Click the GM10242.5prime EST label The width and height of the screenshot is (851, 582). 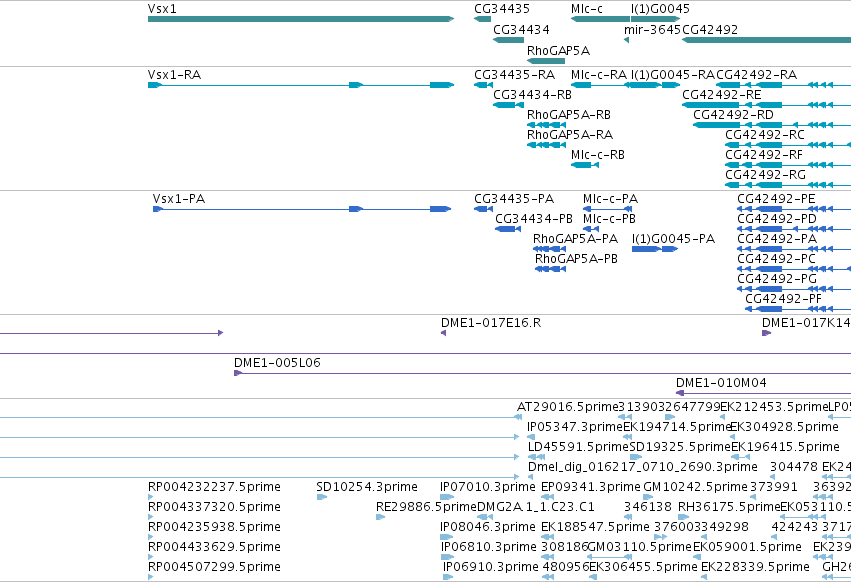pos(695,487)
